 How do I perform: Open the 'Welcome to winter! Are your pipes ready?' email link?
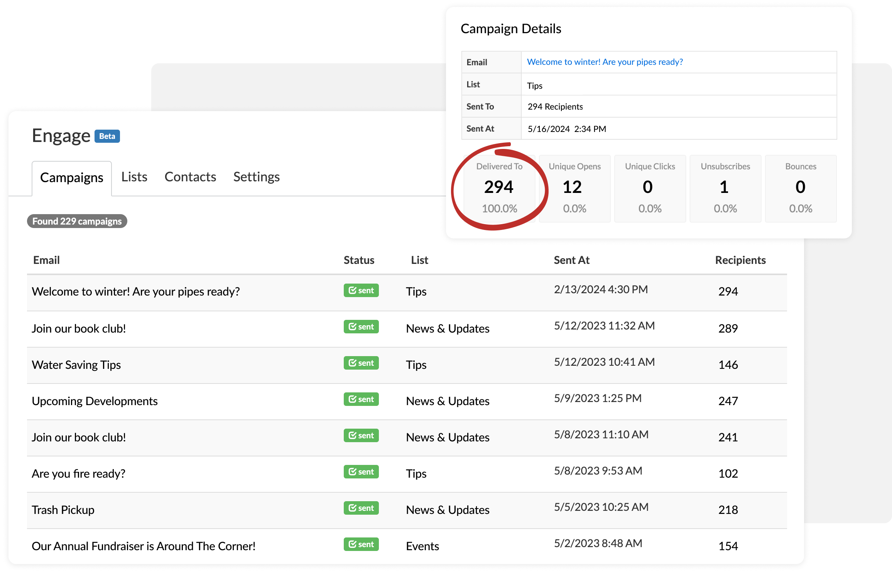pyautogui.click(x=605, y=61)
